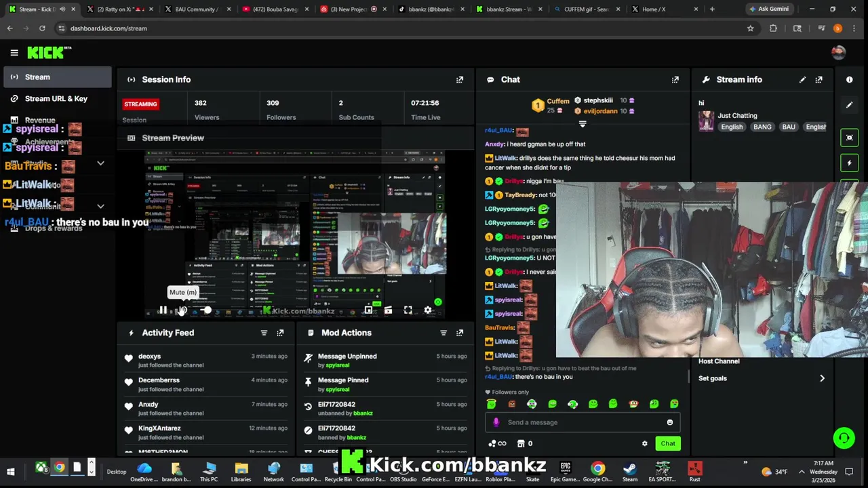Select the BANG stream tag
868x488 pixels.
pos(762,127)
